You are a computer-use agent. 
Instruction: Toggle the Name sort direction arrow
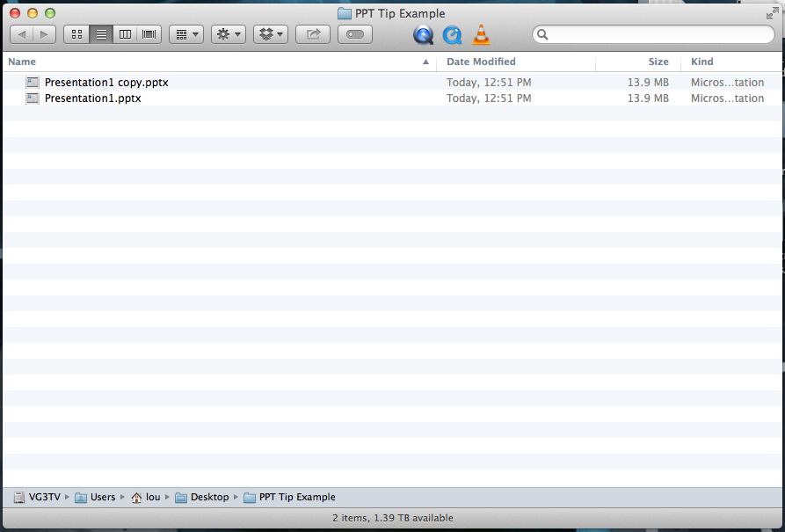[425, 62]
